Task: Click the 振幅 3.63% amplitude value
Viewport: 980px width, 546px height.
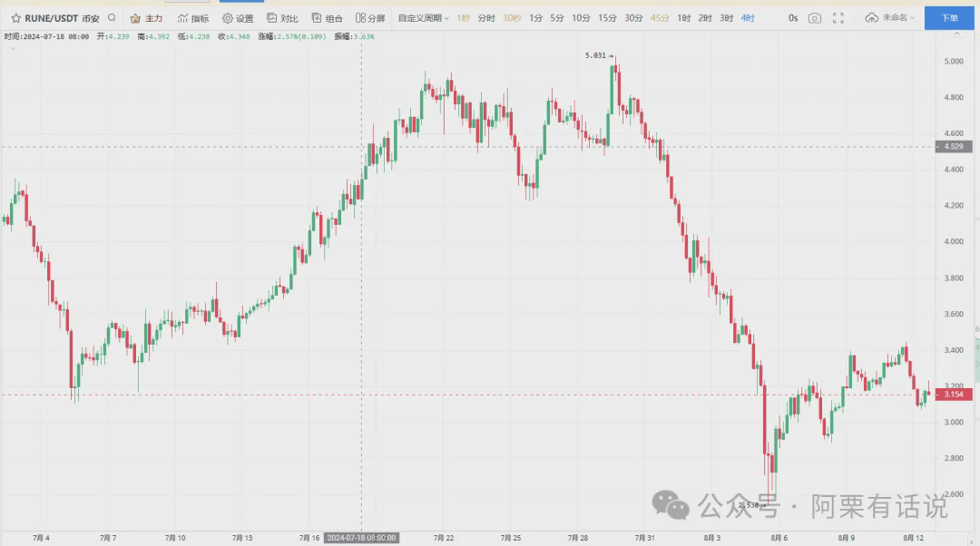Action: click(x=354, y=37)
